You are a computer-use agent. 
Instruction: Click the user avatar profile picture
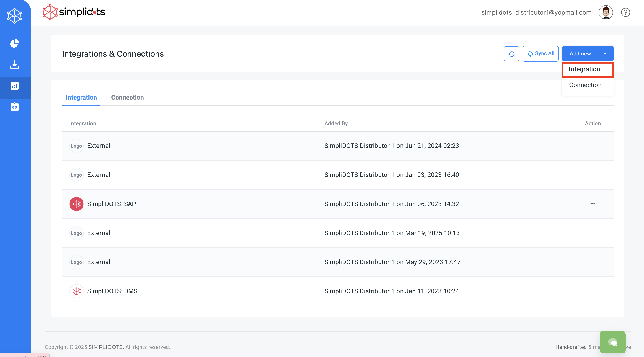pyautogui.click(x=606, y=13)
